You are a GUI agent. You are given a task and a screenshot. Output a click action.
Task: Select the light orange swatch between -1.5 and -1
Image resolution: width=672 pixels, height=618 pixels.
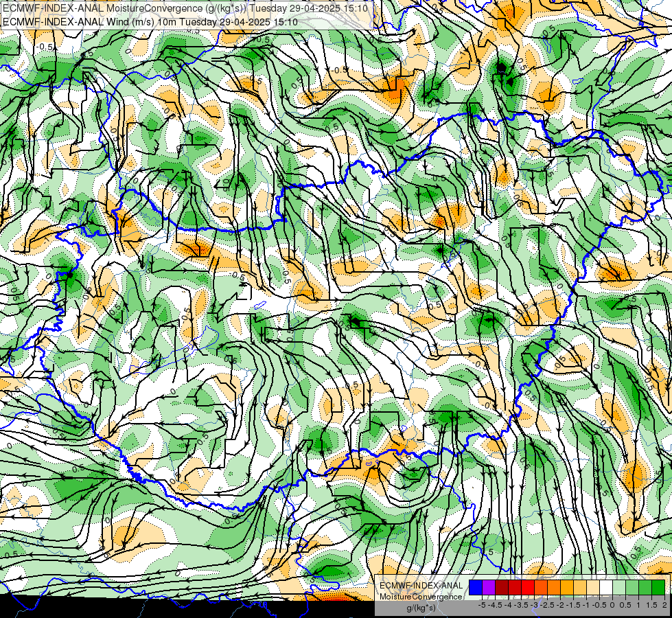click(580, 588)
